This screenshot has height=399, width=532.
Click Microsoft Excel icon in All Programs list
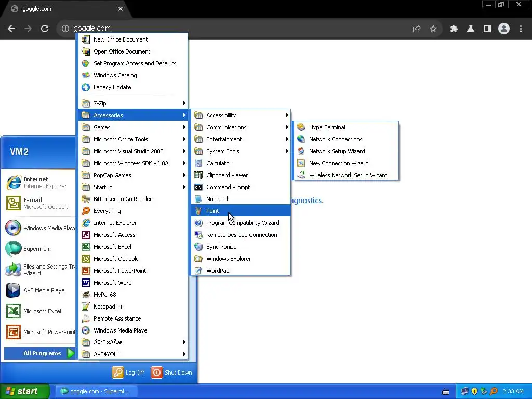click(x=86, y=247)
